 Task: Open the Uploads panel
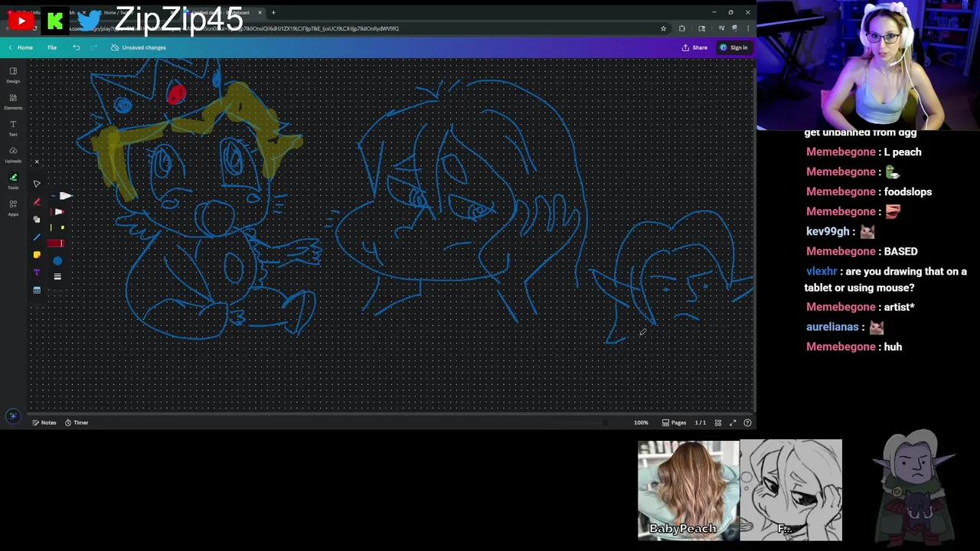[x=13, y=154]
